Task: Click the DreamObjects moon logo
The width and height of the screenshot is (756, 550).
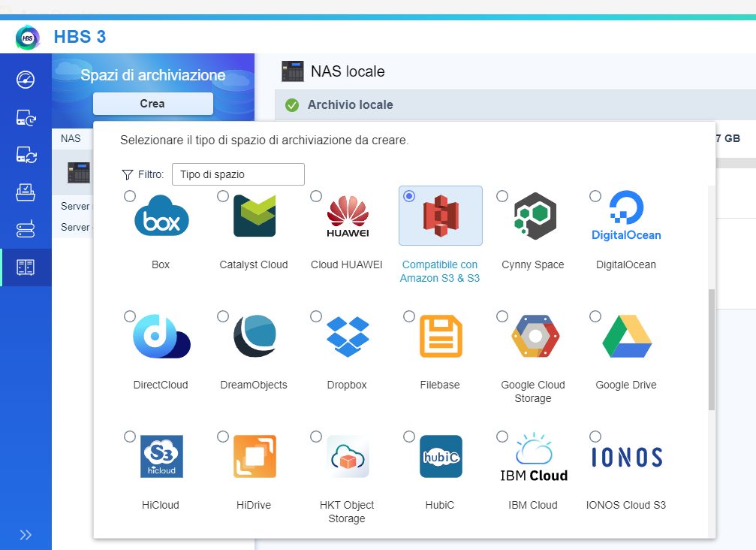Action: point(255,336)
